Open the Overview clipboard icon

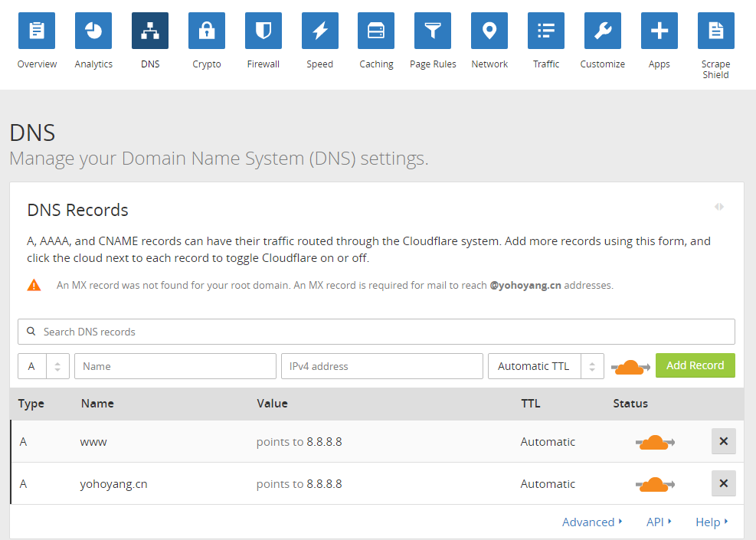tap(37, 31)
